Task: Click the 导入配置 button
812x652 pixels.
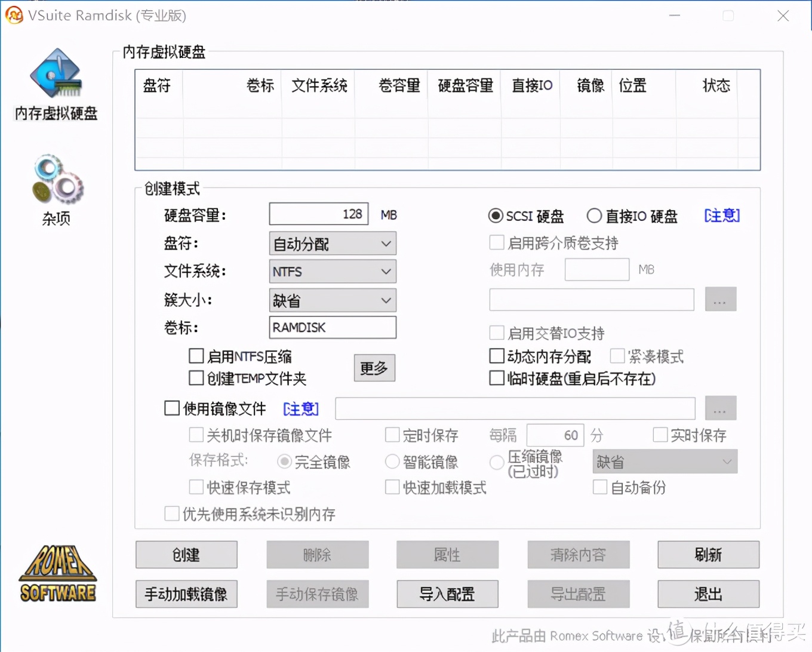Action: [447, 594]
